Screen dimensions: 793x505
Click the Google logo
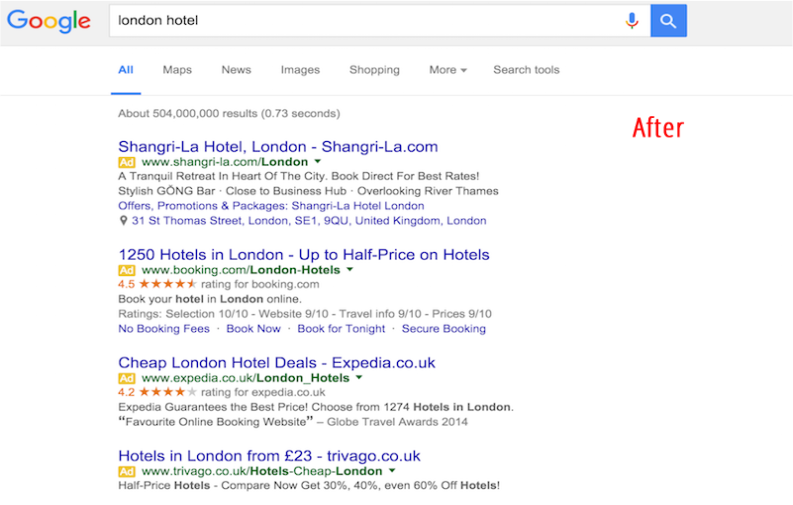[48, 21]
